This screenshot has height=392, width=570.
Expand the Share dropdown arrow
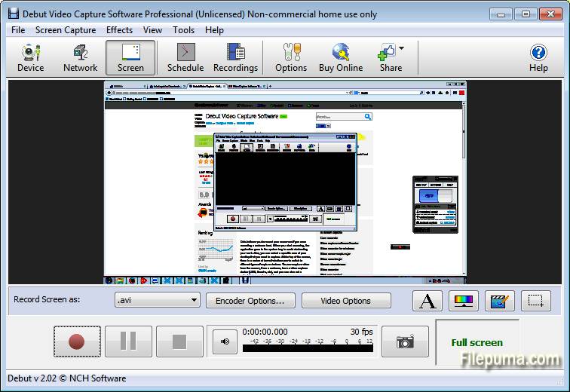pyautogui.click(x=401, y=48)
